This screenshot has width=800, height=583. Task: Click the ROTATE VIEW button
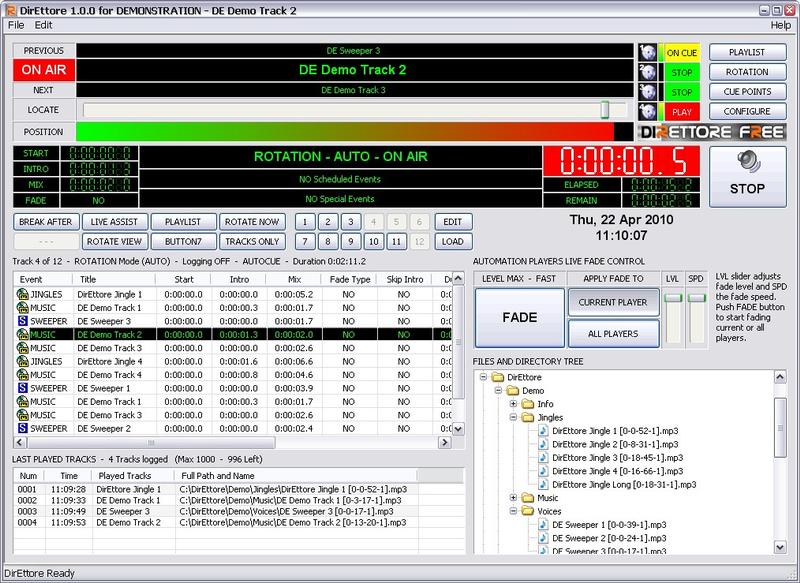[114, 241]
